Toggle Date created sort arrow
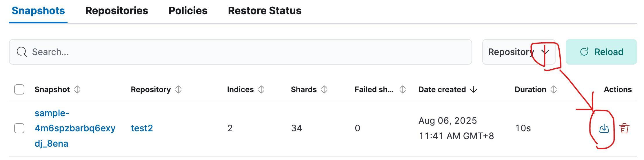644x160 pixels. (473, 90)
